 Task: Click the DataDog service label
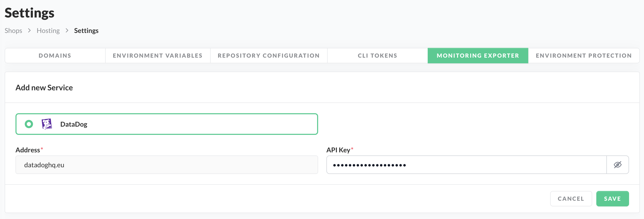(x=74, y=124)
